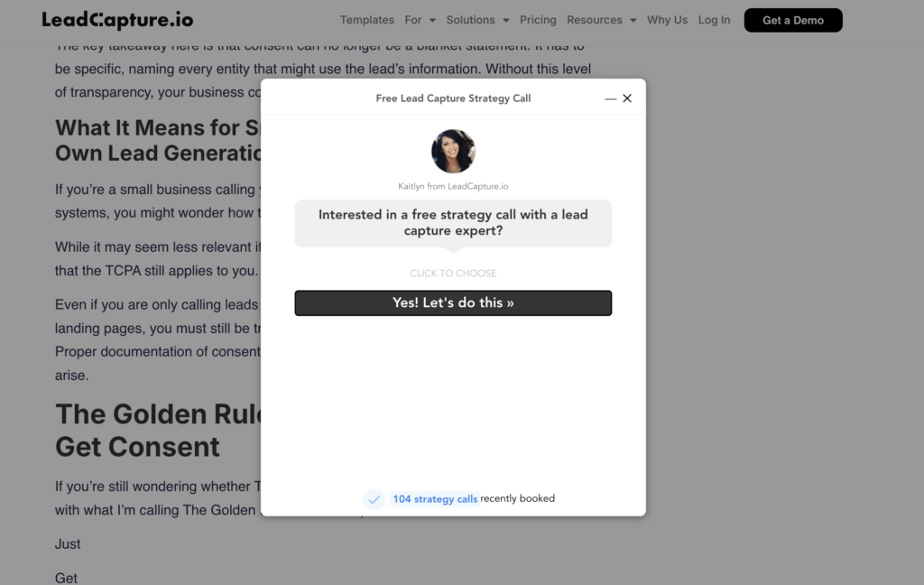This screenshot has width=924, height=585.
Task: Click the 104 strategy calls link
Action: 435,499
